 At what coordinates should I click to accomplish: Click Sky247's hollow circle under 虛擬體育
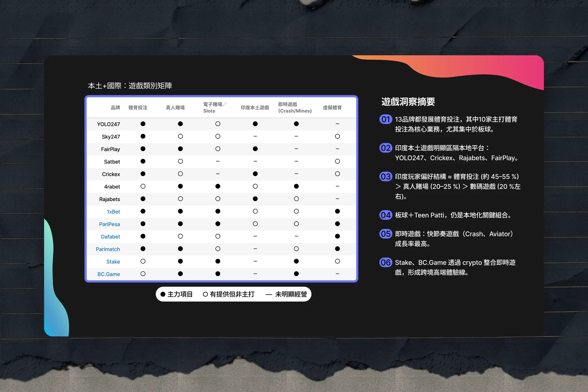338,136
